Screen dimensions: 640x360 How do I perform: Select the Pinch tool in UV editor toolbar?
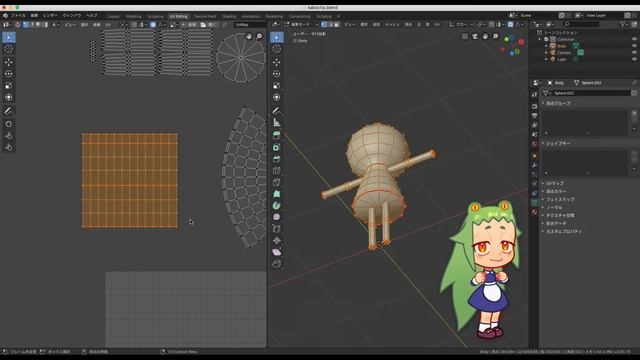(9, 147)
